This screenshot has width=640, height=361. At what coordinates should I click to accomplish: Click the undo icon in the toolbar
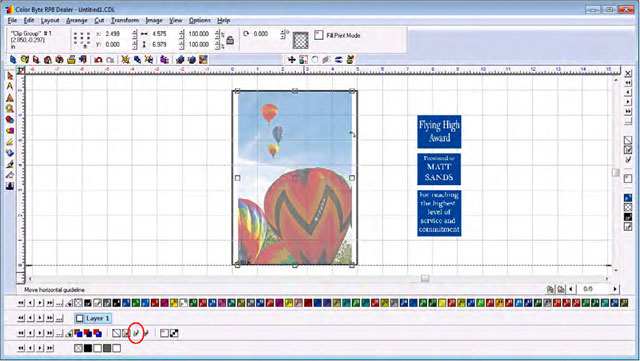click(98, 60)
